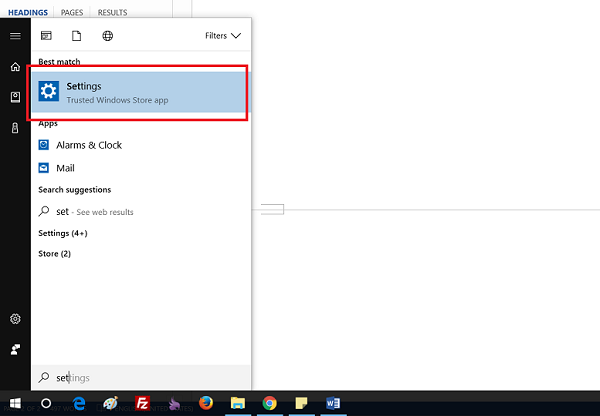Click the search text box
600x416 pixels.
click(140, 378)
